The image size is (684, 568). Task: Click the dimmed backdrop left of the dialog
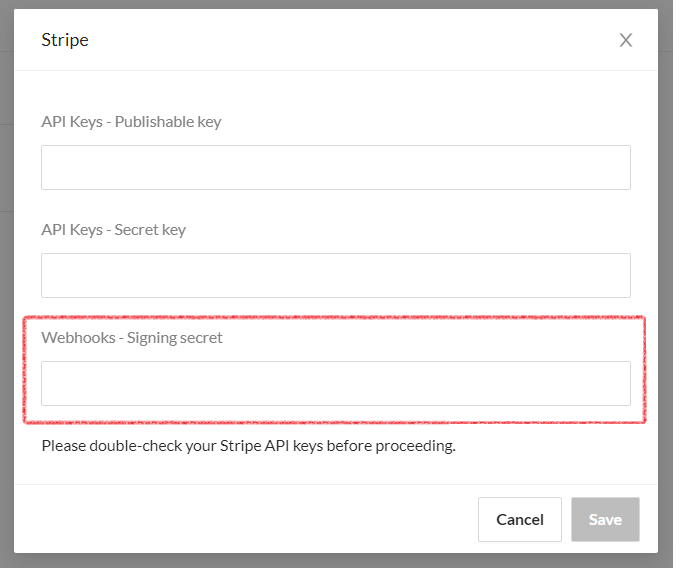(x=7, y=284)
